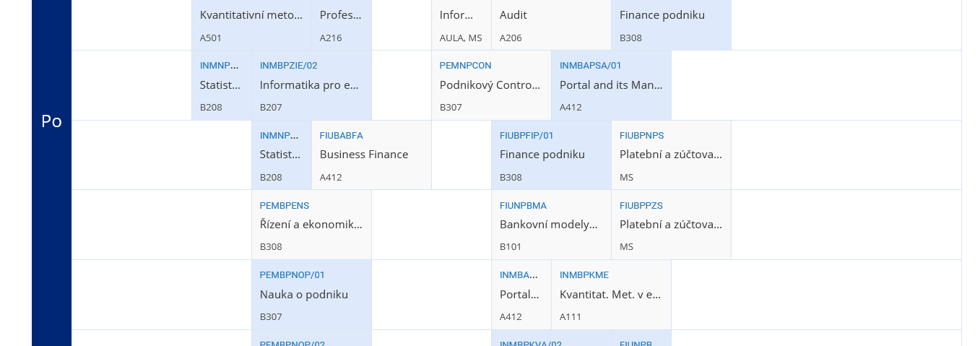Screen dimensions: 980x346
Task: Select the PEMBPENS Řízení a ekonomika cell
Action: (x=311, y=225)
